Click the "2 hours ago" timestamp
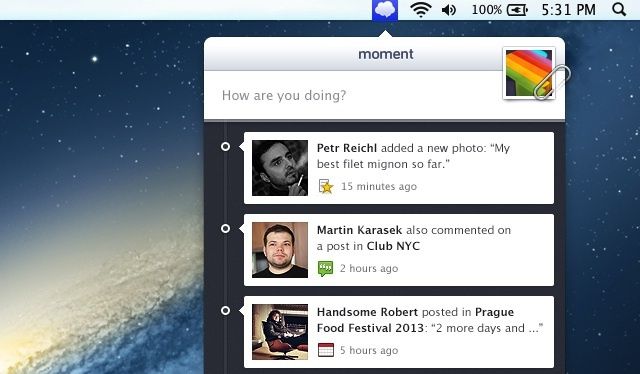Viewport: 640px width, 374px height. 369,269
